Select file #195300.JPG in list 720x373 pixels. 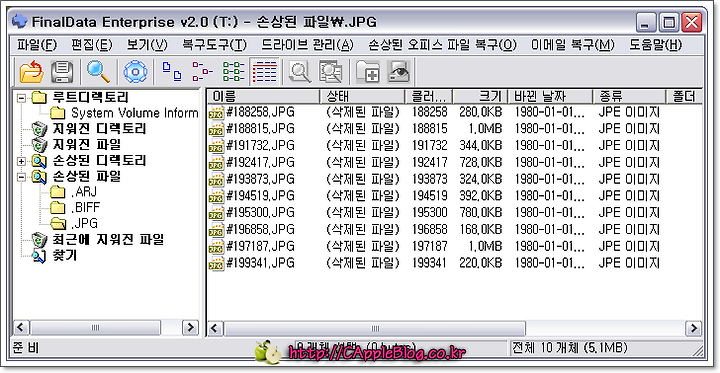260,213
